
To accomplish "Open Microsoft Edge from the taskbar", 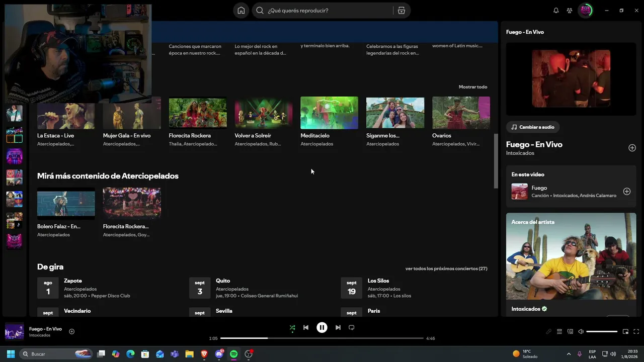I will (x=130, y=354).
